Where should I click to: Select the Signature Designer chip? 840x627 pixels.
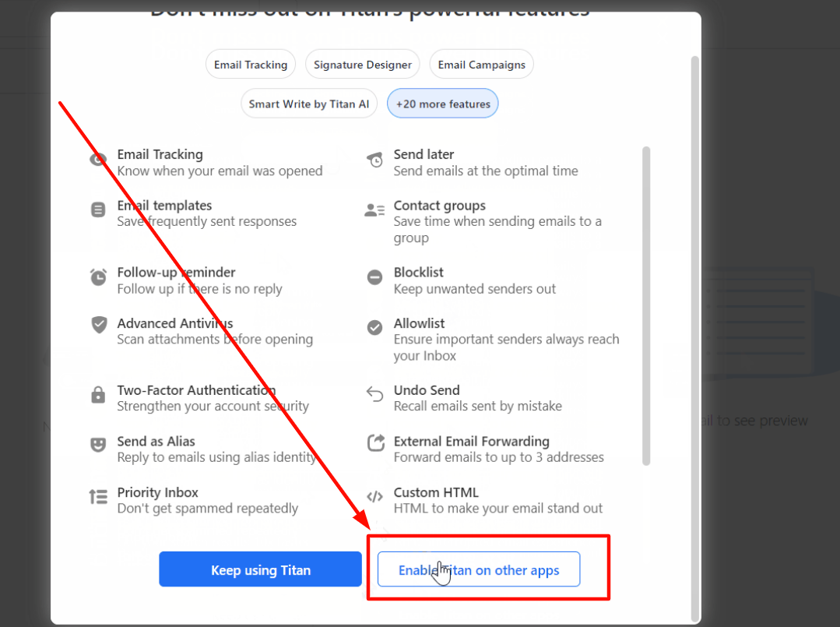(363, 65)
